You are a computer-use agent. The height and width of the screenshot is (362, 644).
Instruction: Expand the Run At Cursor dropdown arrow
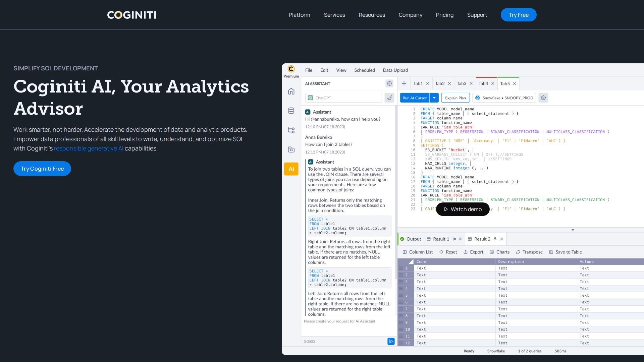coord(434,98)
